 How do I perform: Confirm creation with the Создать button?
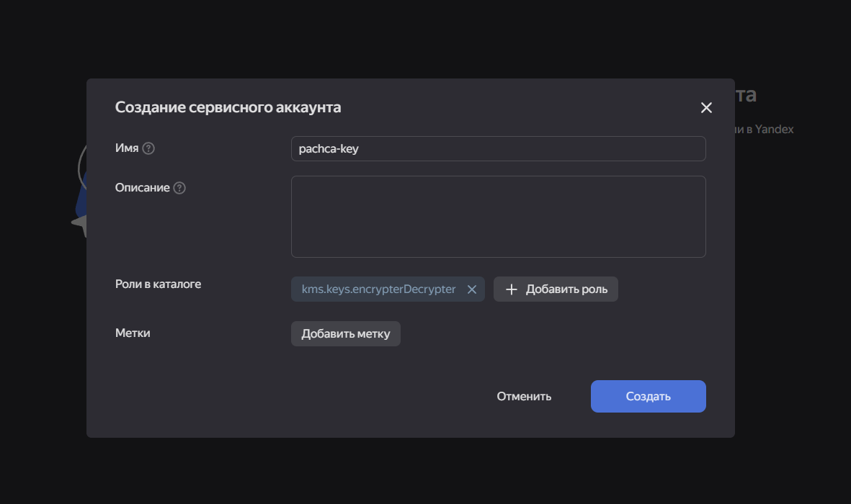(x=648, y=396)
